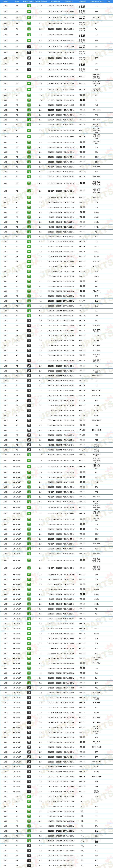Screen dimensions: 113x868
Task: Click the Model column header
Action: [17, 2]
